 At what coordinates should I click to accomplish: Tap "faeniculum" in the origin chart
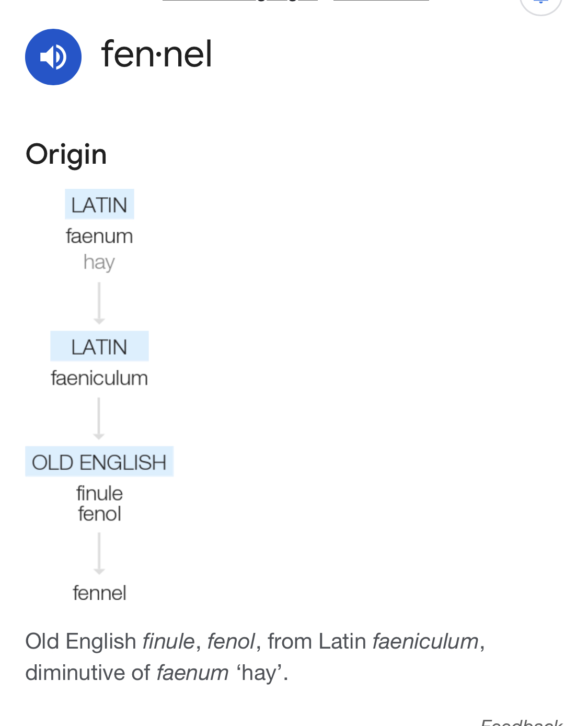pyautogui.click(x=99, y=378)
